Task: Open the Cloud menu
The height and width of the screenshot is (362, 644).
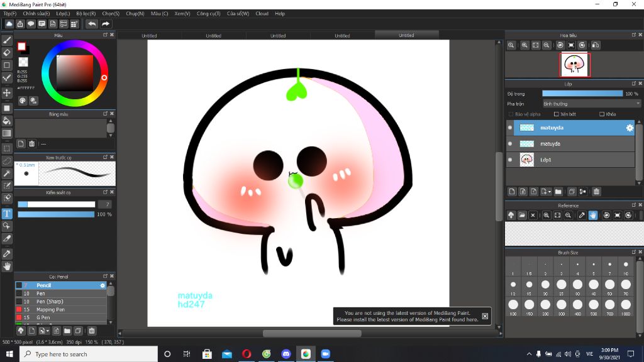Action: pyautogui.click(x=262, y=13)
